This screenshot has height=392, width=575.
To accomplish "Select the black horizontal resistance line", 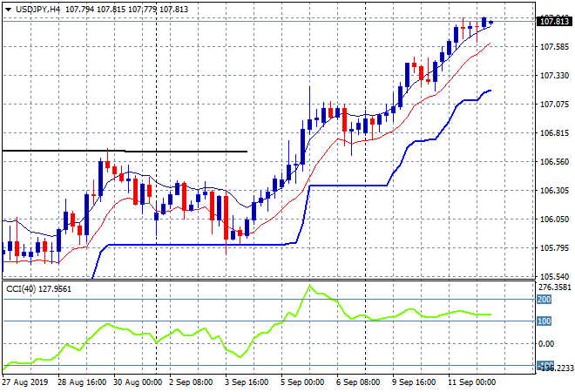I will tap(125, 151).
